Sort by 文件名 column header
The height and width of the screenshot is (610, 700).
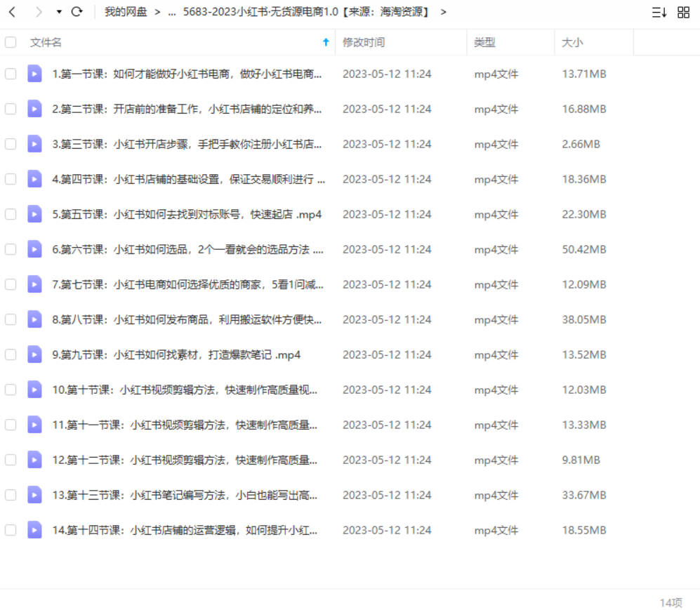[46, 42]
